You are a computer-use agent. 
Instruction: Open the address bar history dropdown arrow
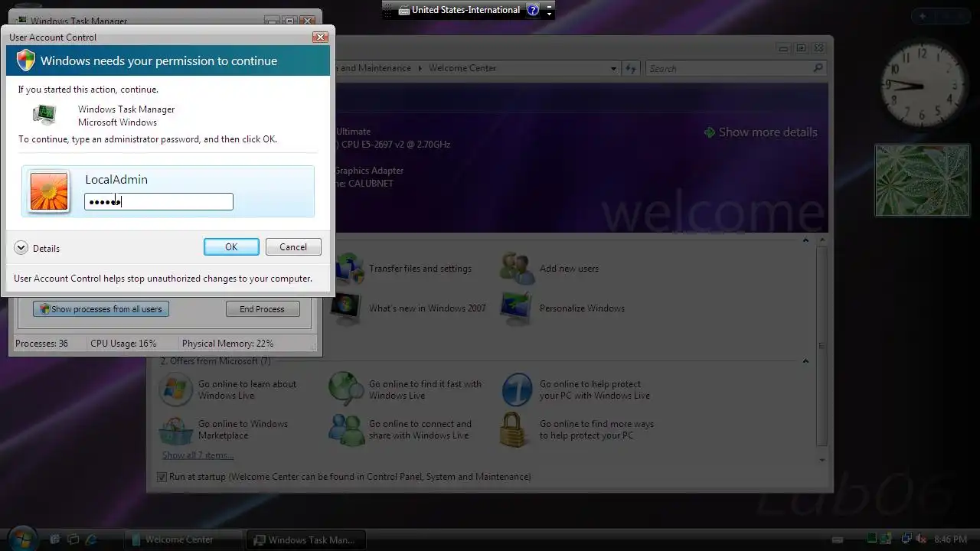613,68
